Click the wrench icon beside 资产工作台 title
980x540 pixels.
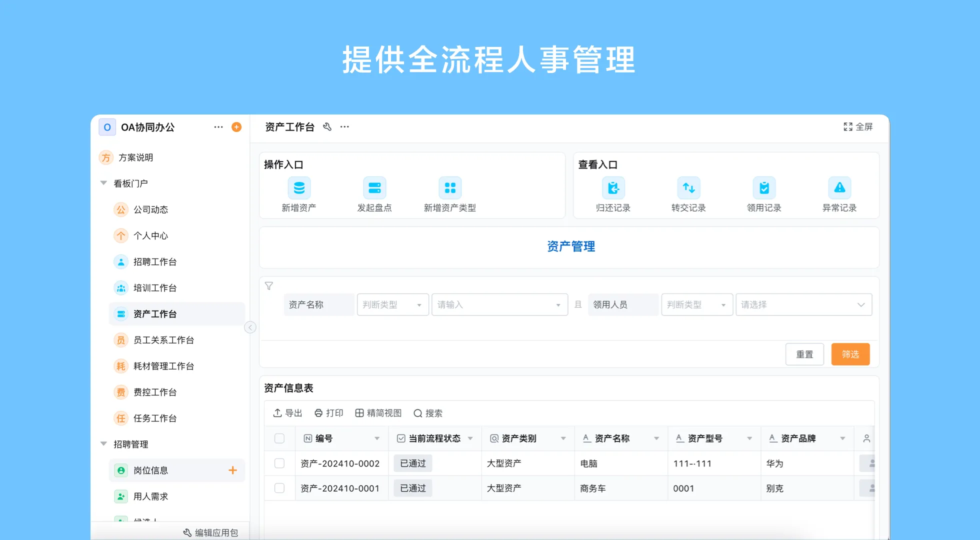click(x=327, y=127)
